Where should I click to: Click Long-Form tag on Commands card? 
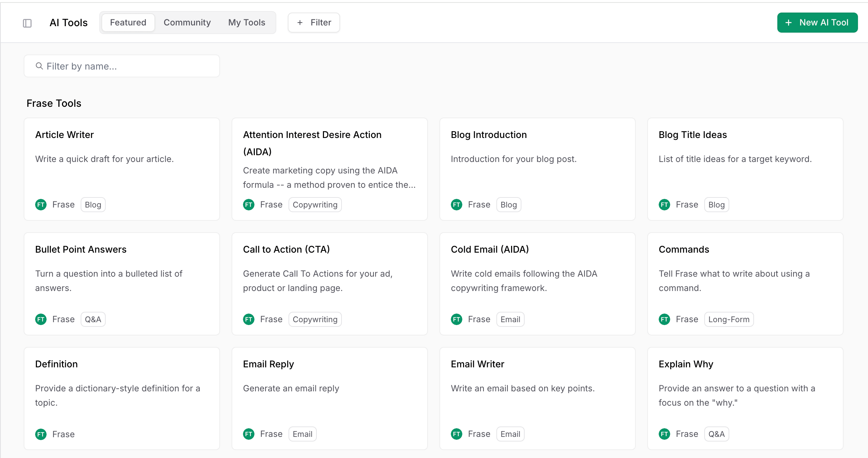click(729, 319)
